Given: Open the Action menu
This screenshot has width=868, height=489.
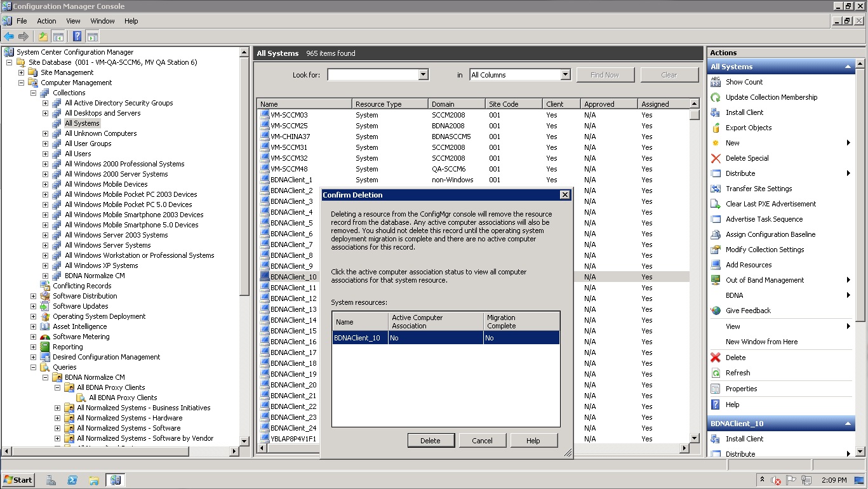Looking at the screenshot, I should 46,21.
